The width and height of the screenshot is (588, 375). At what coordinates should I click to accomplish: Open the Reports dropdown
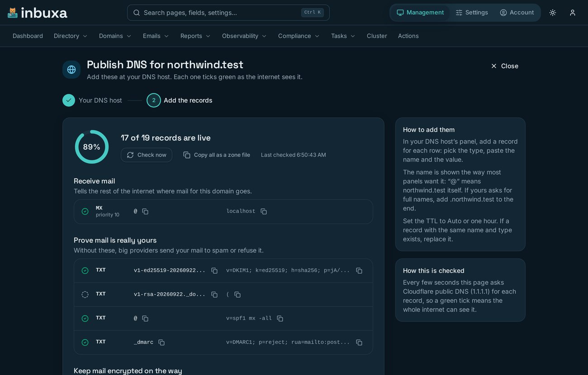195,36
